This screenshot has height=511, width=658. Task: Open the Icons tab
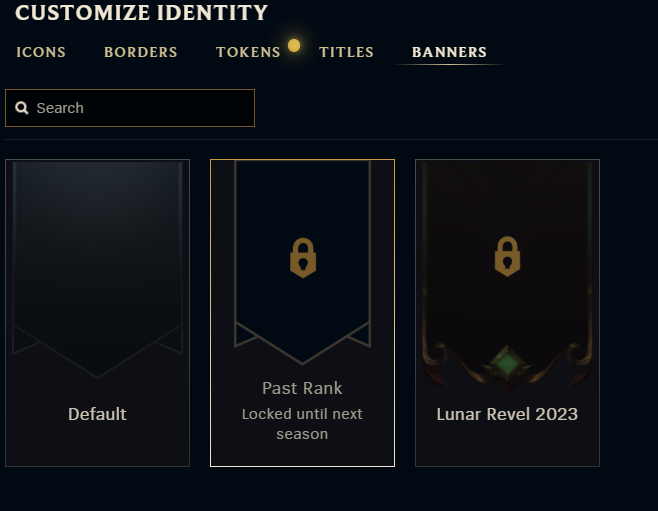point(41,52)
